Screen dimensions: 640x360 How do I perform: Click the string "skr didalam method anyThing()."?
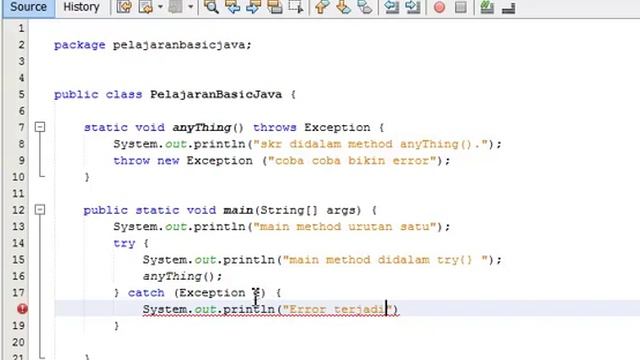tap(371, 144)
